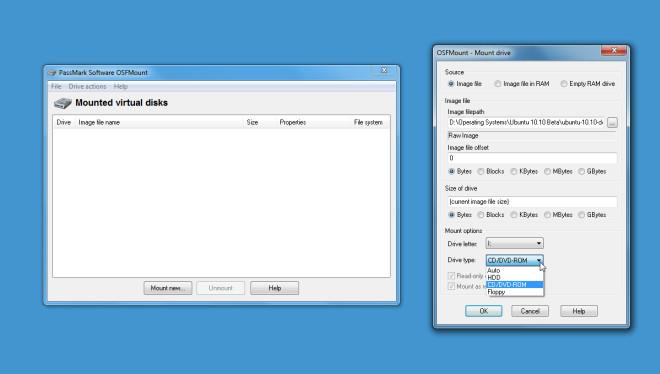
Task: Sort by the Properties column header
Action: point(293,122)
